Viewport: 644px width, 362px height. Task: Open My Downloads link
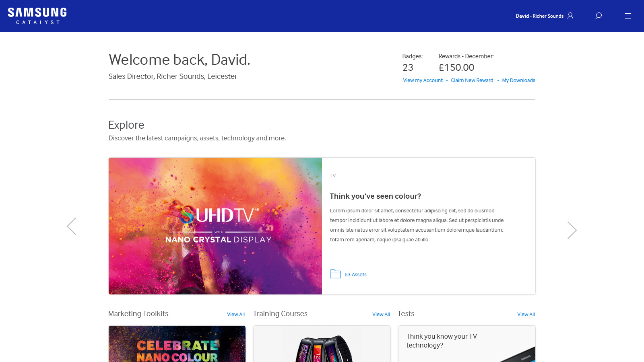(x=518, y=80)
